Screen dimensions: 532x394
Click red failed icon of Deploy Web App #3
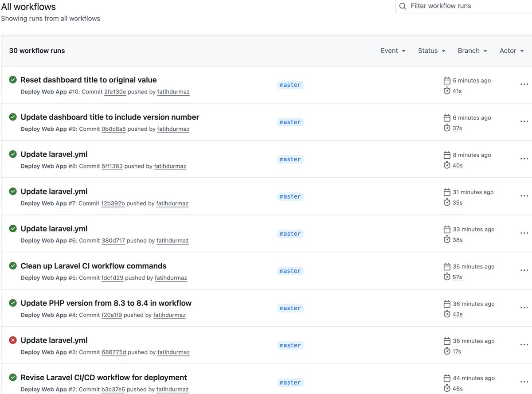[x=13, y=340]
